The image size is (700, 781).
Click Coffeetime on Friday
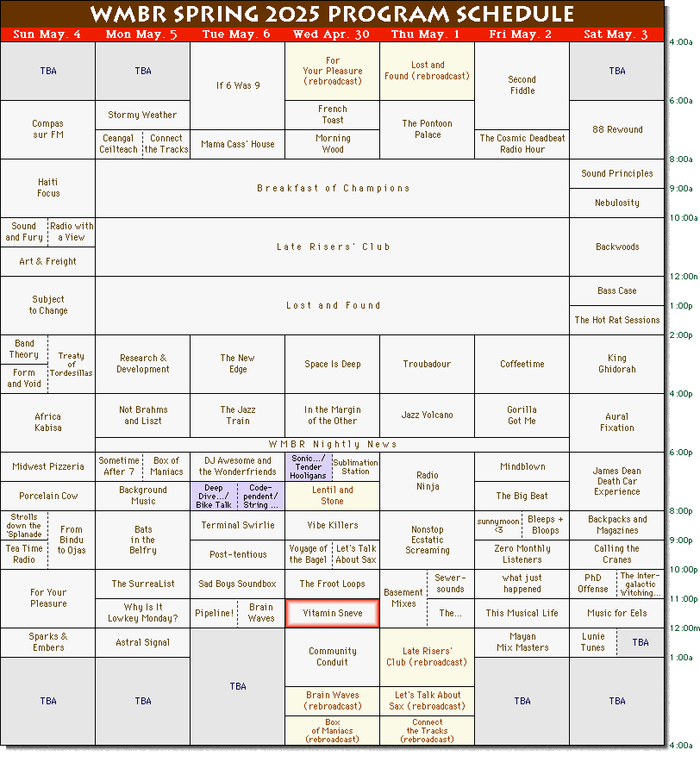[522, 364]
